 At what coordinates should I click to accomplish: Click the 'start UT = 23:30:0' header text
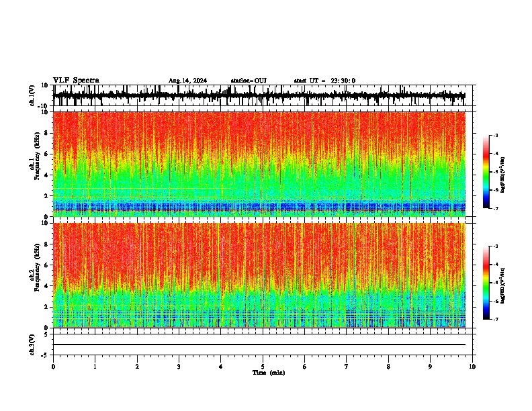point(324,81)
